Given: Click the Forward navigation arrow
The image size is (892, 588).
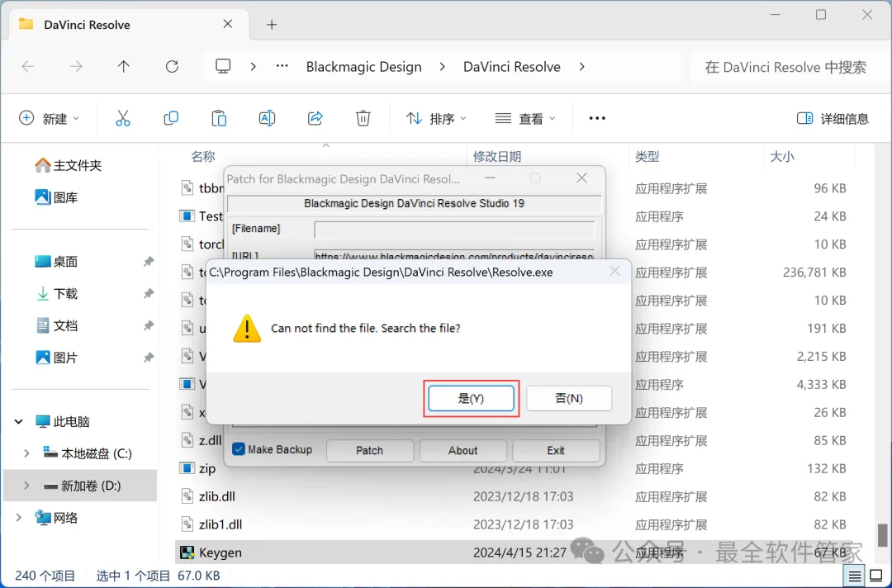Looking at the screenshot, I should [76, 67].
